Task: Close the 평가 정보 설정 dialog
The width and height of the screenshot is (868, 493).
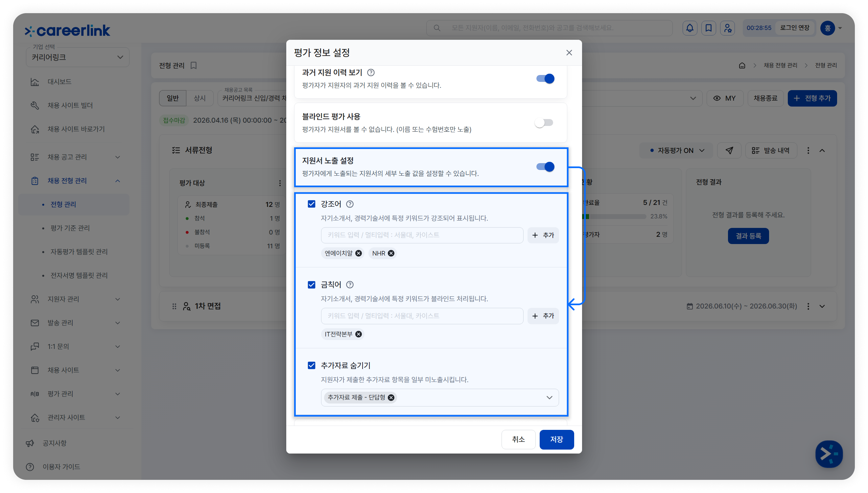Action: (x=569, y=53)
